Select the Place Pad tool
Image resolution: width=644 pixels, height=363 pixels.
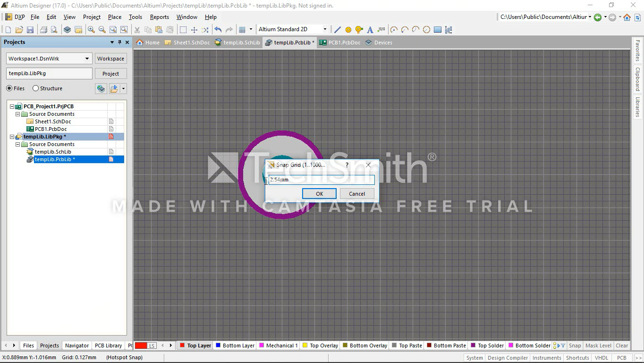pos(348,30)
